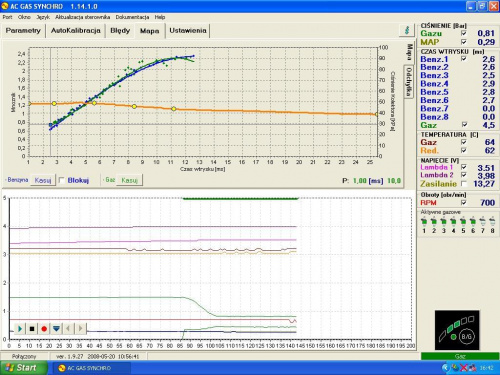
Task: Click gas injector icon number 3
Action: 444,221
